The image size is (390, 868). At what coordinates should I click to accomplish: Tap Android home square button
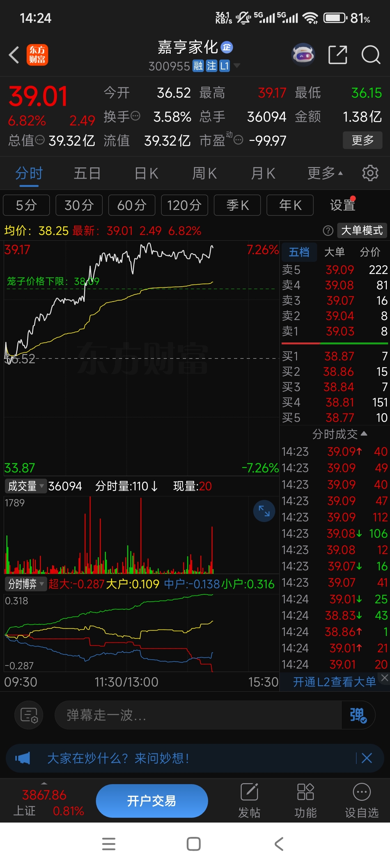coord(194,844)
